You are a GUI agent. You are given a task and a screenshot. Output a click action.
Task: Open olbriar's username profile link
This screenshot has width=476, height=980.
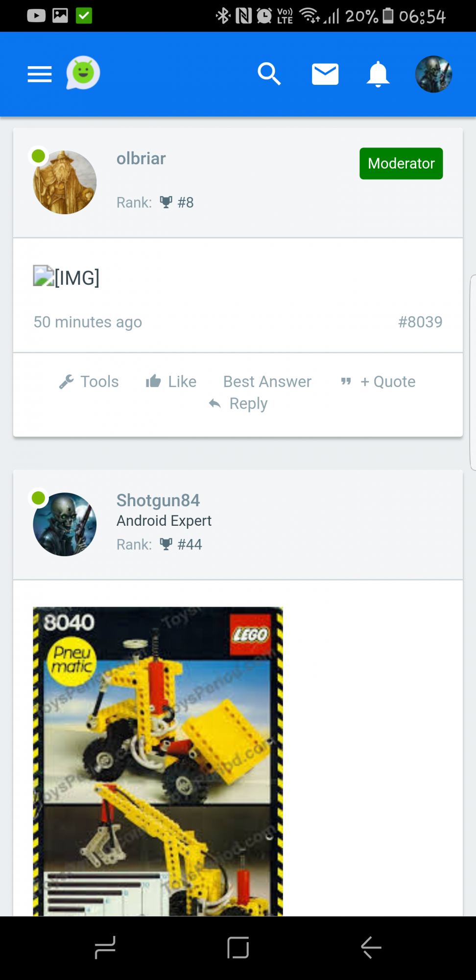(x=141, y=158)
